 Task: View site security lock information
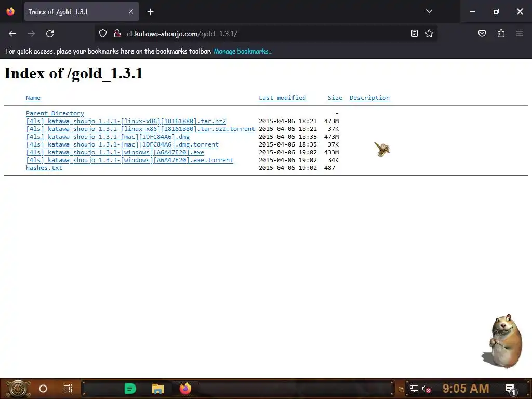pyautogui.click(x=117, y=33)
